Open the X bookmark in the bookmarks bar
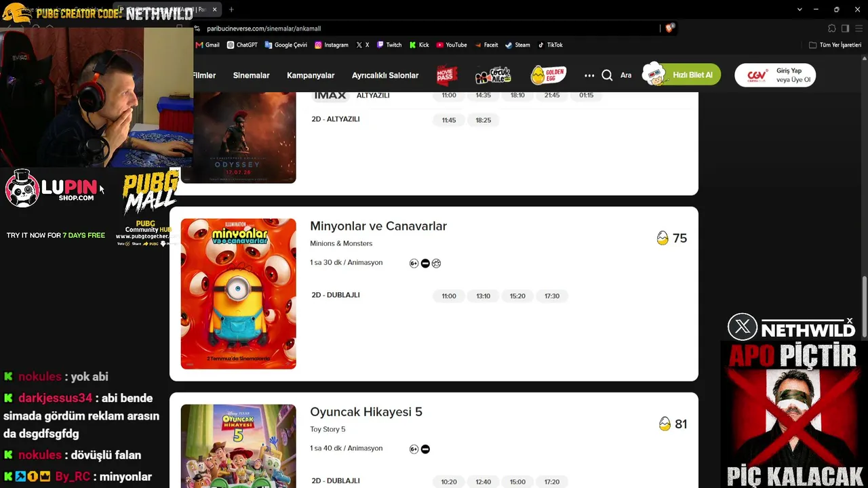Screen dimensions: 868x488 tap(363, 45)
